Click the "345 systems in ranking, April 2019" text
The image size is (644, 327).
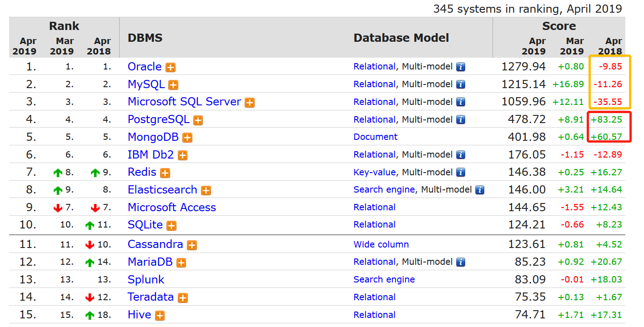tap(528, 9)
